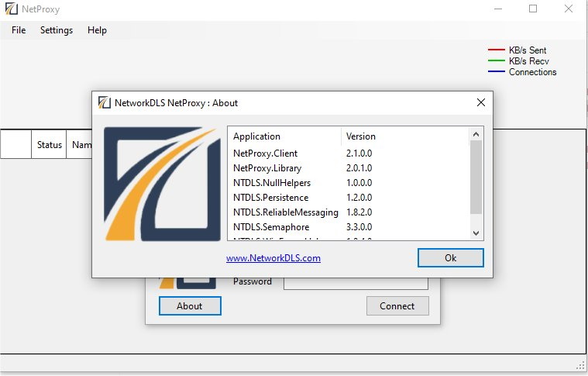588x376 pixels.
Task: Click the About button in login window
Action: point(190,305)
